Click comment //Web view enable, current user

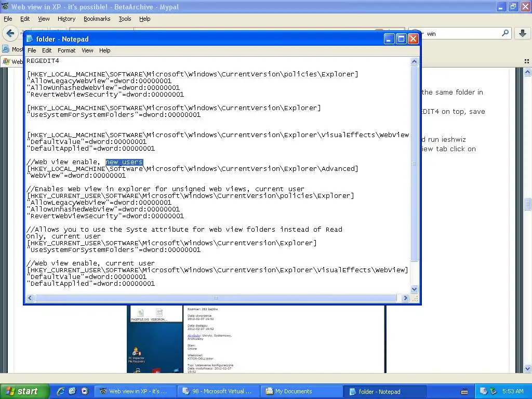pyautogui.click(x=90, y=263)
